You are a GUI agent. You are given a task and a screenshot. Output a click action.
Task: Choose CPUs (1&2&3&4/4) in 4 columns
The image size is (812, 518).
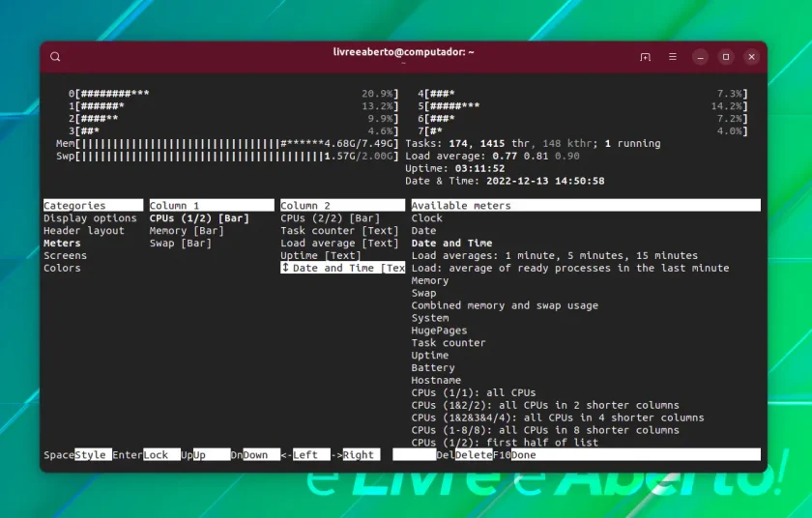[558, 417]
